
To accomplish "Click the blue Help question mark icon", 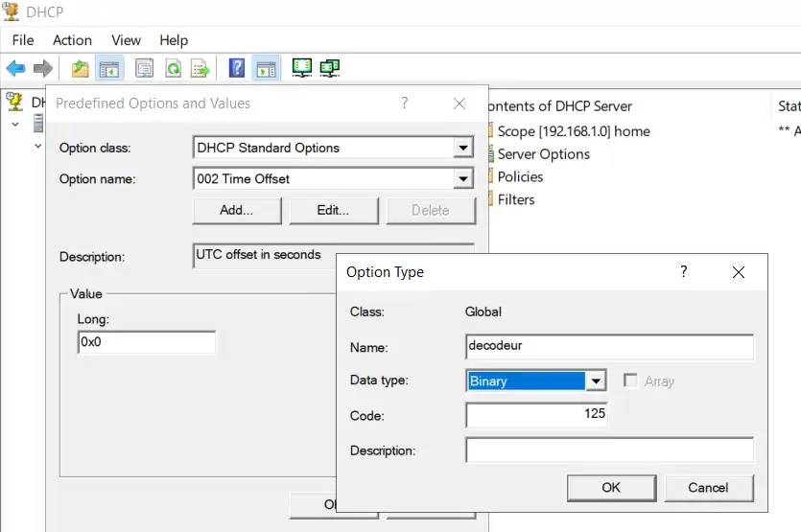I will click(237, 68).
